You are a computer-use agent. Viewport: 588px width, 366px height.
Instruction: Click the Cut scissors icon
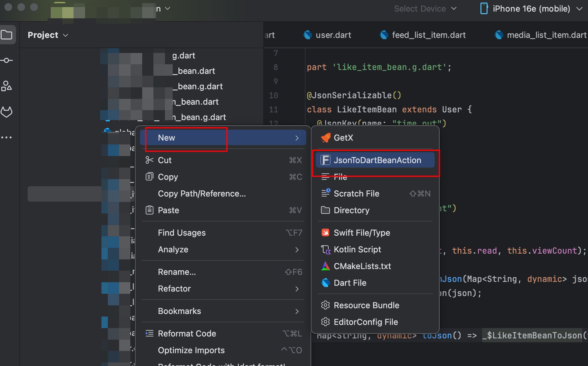click(x=149, y=160)
